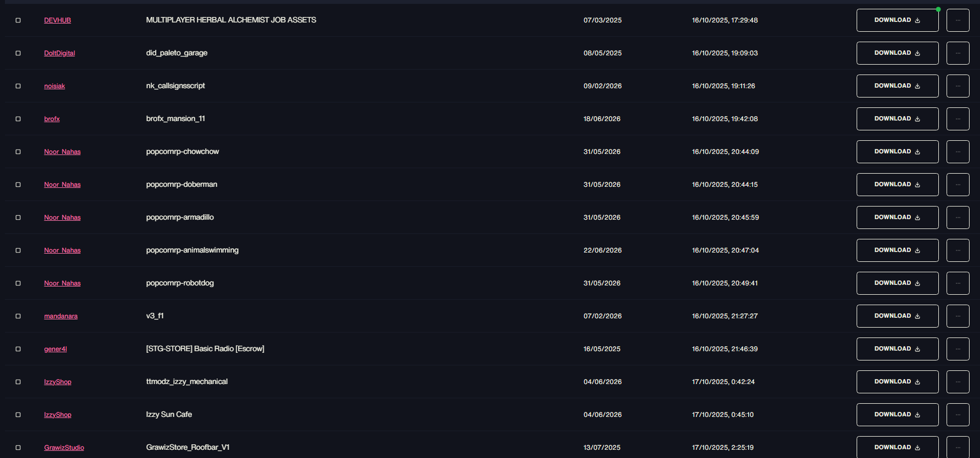Tick checkbox for DEVHUB asset row

coord(18,20)
